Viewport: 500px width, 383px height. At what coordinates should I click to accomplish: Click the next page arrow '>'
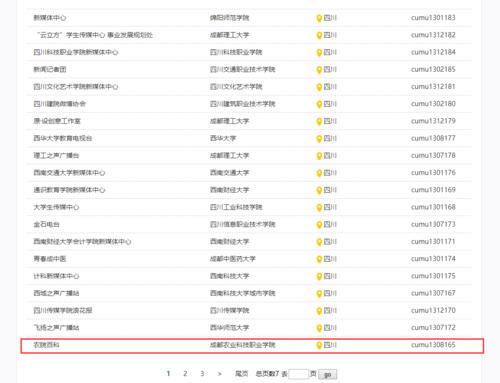219,374
